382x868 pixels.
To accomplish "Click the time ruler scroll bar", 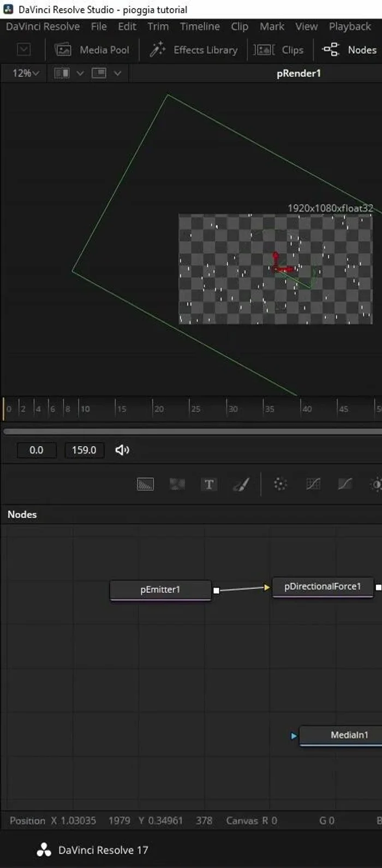I will [191, 431].
